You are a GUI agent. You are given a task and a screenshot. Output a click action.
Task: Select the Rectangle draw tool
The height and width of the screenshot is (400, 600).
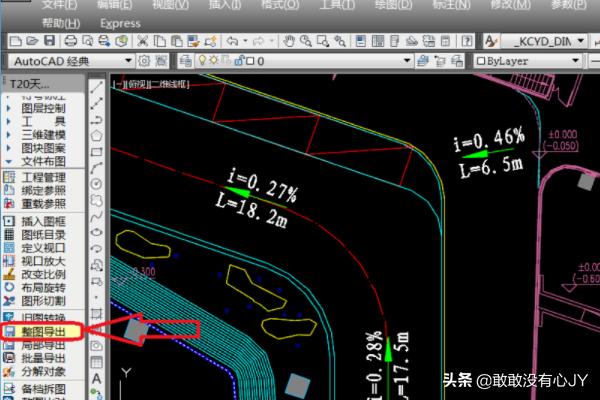tap(96, 152)
